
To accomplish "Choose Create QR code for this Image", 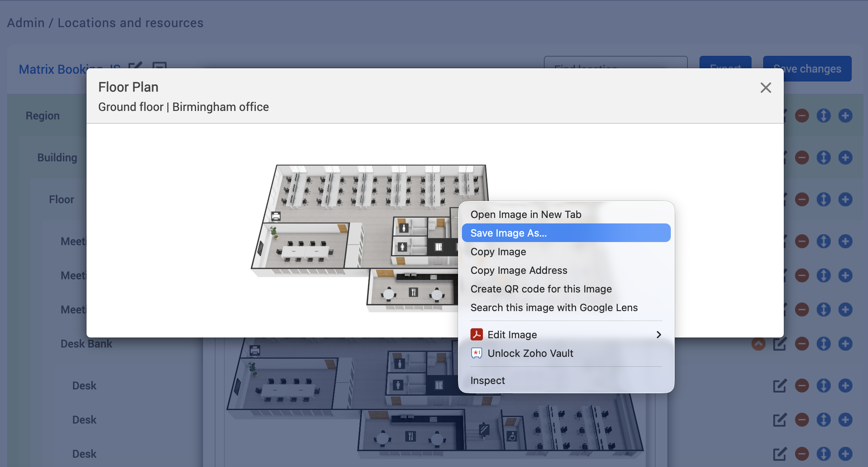I will (x=566, y=289).
